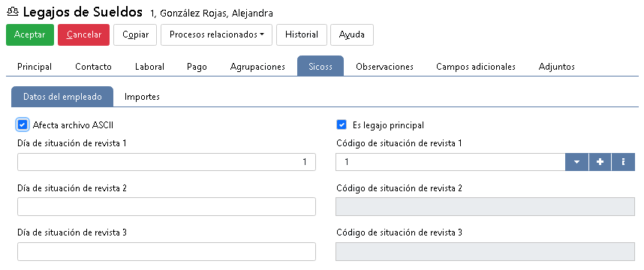The width and height of the screenshot is (644, 270).
Task: Open the info icon next to Código de situación 1
Action: pyautogui.click(x=623, y=162)
